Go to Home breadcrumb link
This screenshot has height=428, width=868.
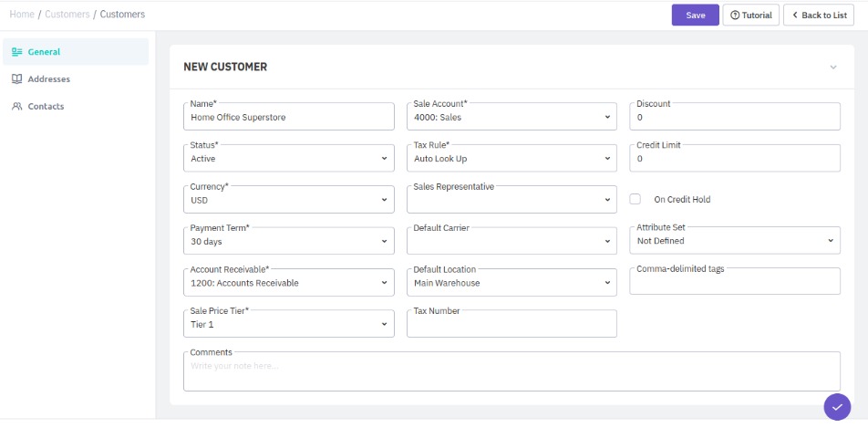22,15
